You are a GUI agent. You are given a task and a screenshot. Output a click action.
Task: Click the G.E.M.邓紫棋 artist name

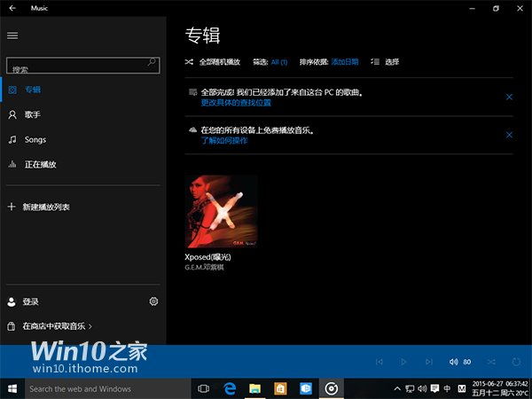204,268
